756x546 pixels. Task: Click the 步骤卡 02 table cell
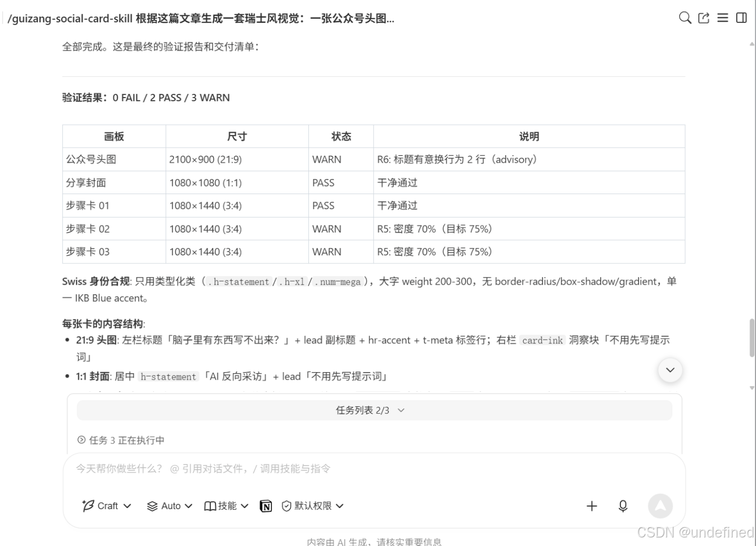coord(114,229)
